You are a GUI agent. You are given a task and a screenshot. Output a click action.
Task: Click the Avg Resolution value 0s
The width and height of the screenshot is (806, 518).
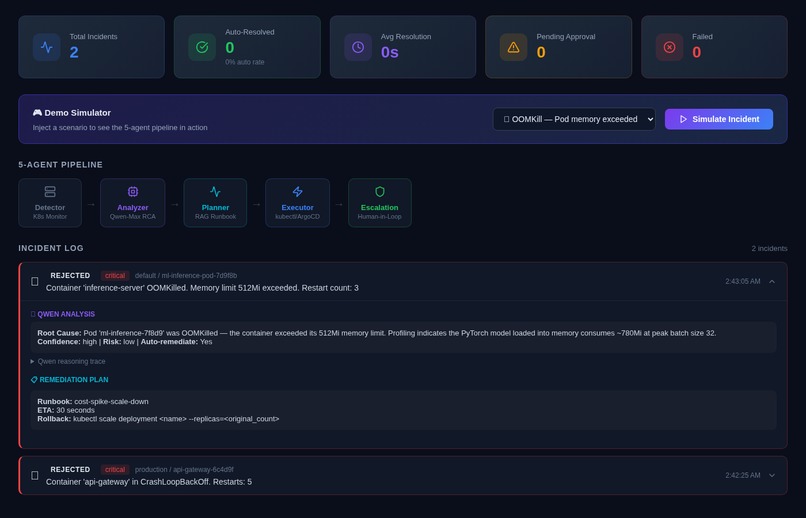(x=390, y=52)
